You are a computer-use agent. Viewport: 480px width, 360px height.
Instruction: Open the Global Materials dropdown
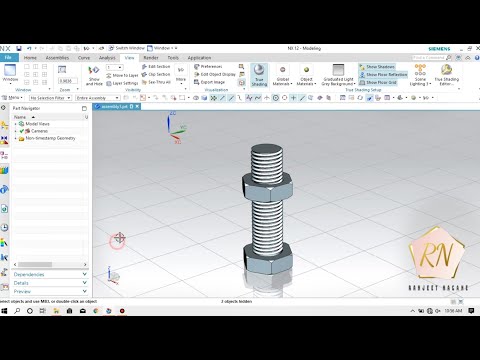(x=282, y=76)
